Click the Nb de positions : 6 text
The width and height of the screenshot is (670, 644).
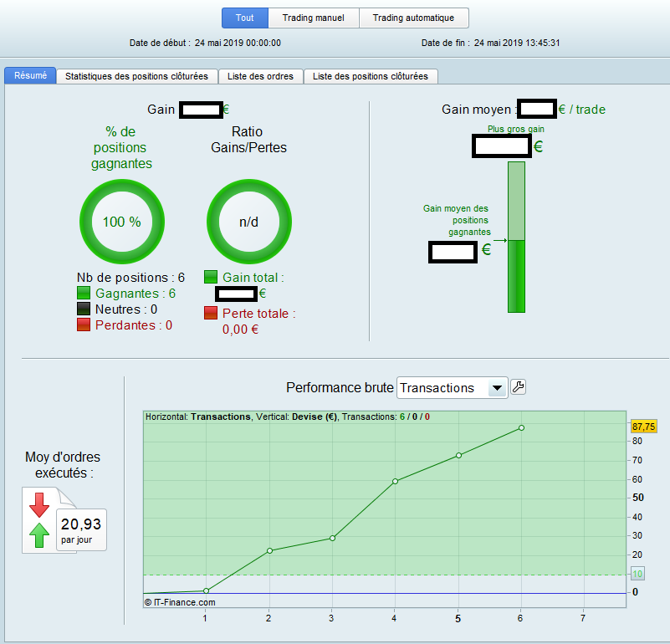coord(130,278)
